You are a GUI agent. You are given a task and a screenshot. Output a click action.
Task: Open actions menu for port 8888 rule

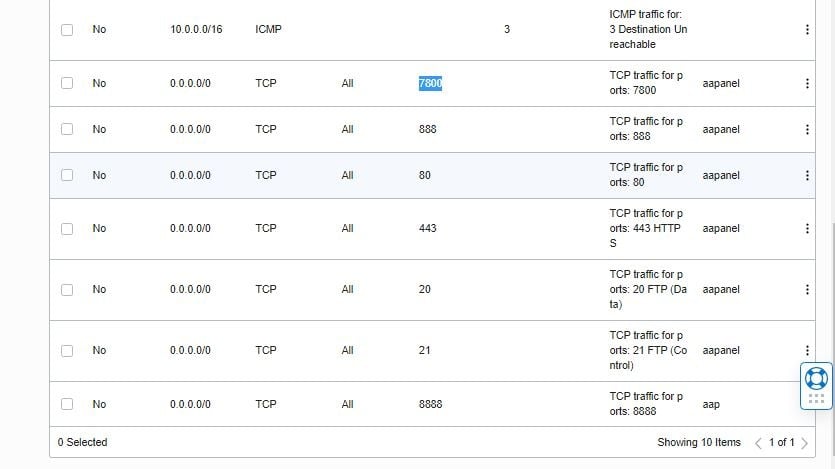pyautogui.click(x=807, y=404)
